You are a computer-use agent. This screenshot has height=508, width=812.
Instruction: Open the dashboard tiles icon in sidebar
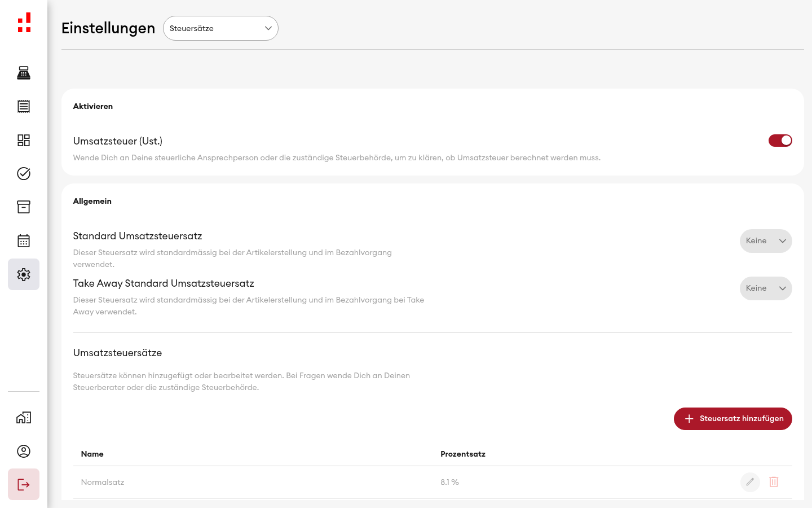click(x=24, y=140)
